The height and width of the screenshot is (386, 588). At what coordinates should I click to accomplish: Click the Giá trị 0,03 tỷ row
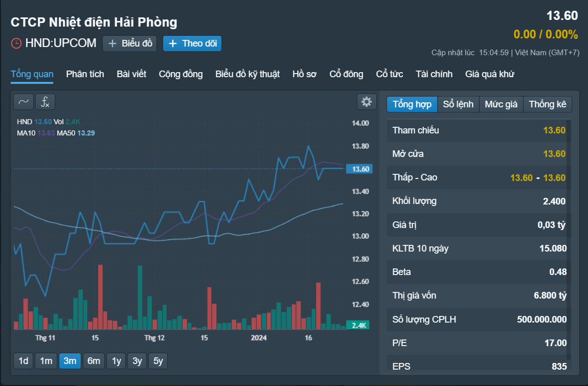[x=479, y=224]
